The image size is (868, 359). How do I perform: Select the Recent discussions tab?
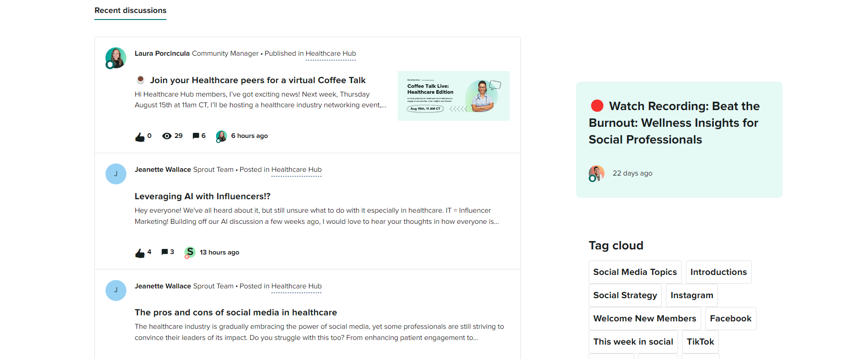point(131,11)
